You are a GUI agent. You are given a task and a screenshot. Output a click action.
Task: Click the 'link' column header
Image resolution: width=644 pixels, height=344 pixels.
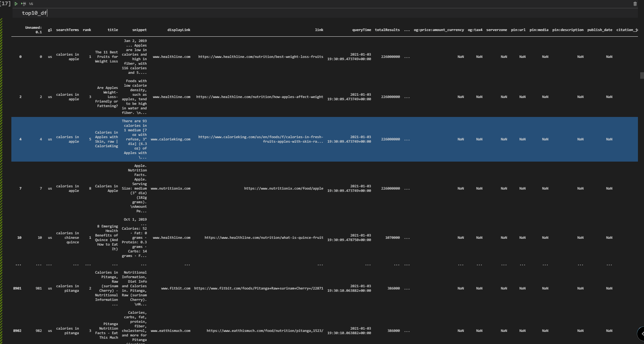(x=319, y=30)
